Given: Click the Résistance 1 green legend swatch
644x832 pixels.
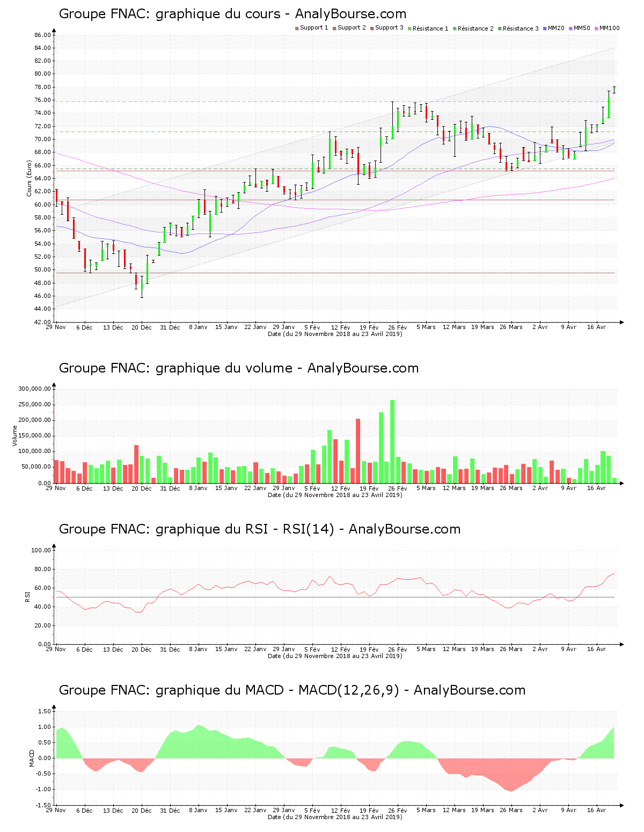Looking at the screenshot, I should [409, 28].
